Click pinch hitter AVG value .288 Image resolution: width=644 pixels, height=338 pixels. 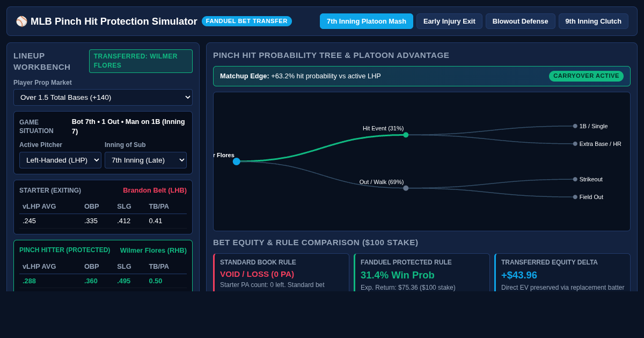[x=30, y=281]
